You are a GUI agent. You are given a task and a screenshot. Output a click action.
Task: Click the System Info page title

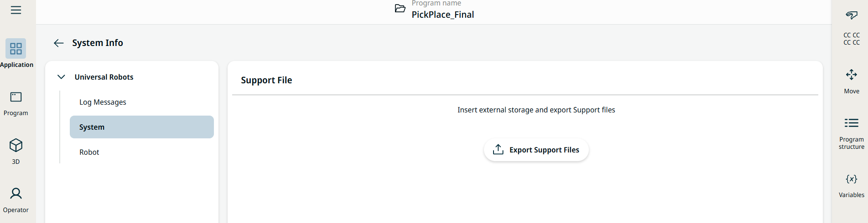98,43
